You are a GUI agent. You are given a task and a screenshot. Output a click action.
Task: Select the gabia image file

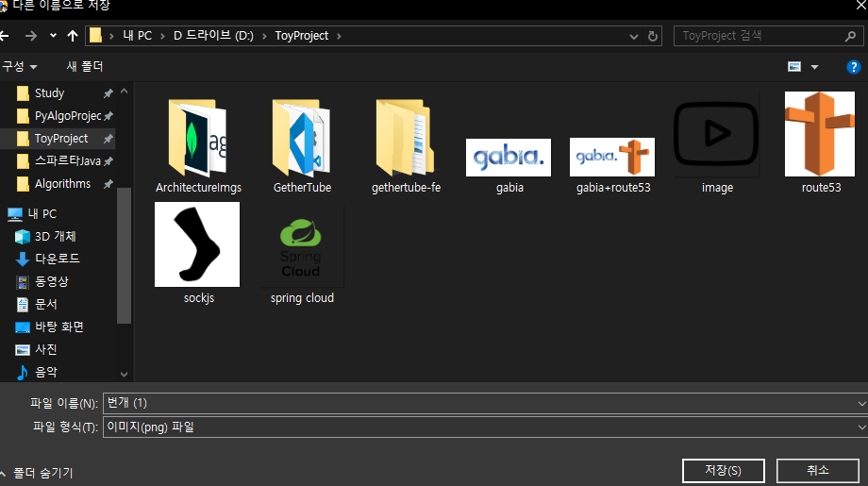pyautogui.click(x=509, y=165)
